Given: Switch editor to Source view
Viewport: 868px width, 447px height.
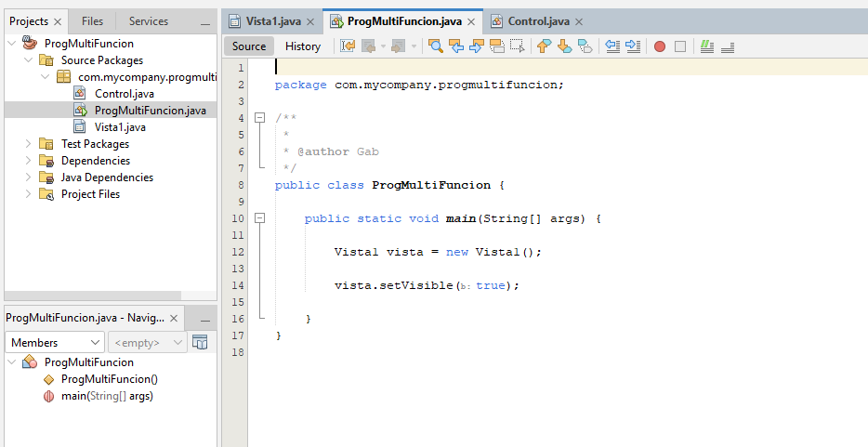Looking at the screenshot, I should pos(249,46).
